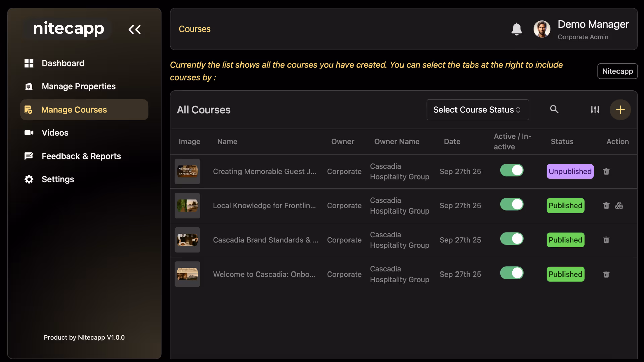
Task: Deactivate the Local Knowledge for Frontline course
Action: 512,204
